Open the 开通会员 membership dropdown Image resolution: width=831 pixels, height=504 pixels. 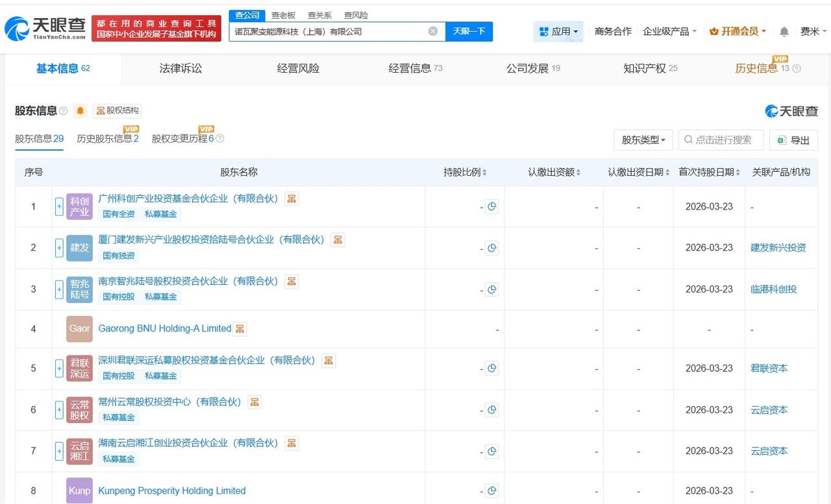coord(738,31)
